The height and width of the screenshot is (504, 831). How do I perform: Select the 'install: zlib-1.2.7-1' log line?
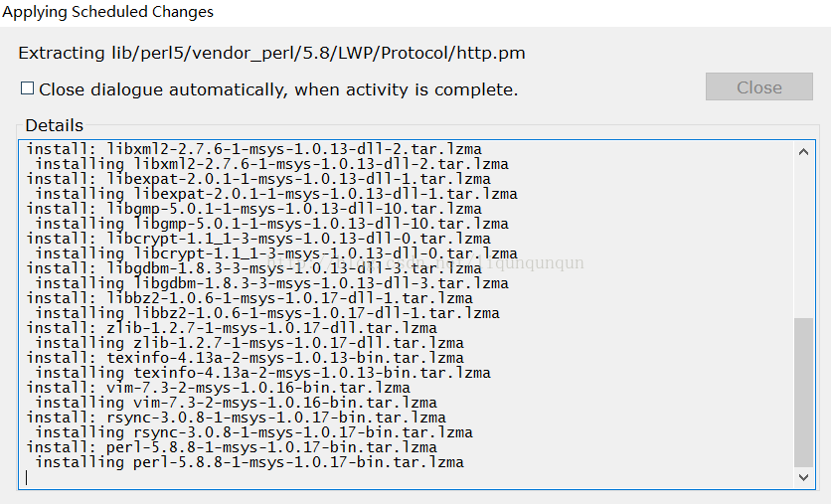232,328
